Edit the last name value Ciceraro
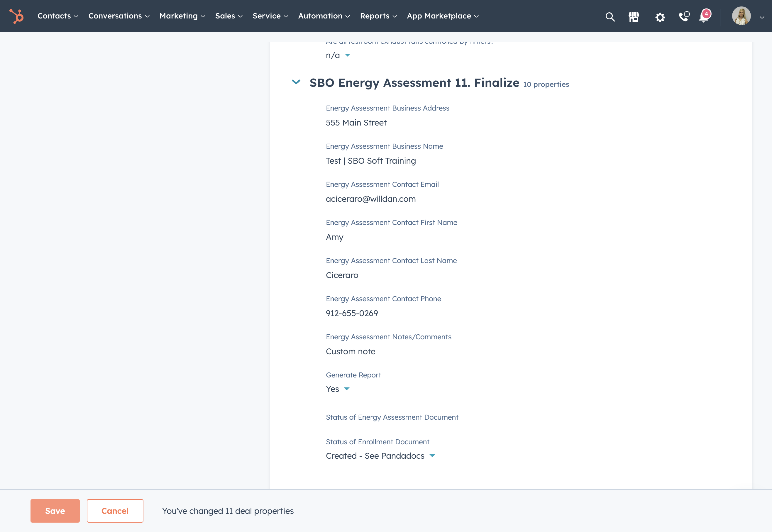The height and width of the screenshot is (532, 772). point(342,275)
